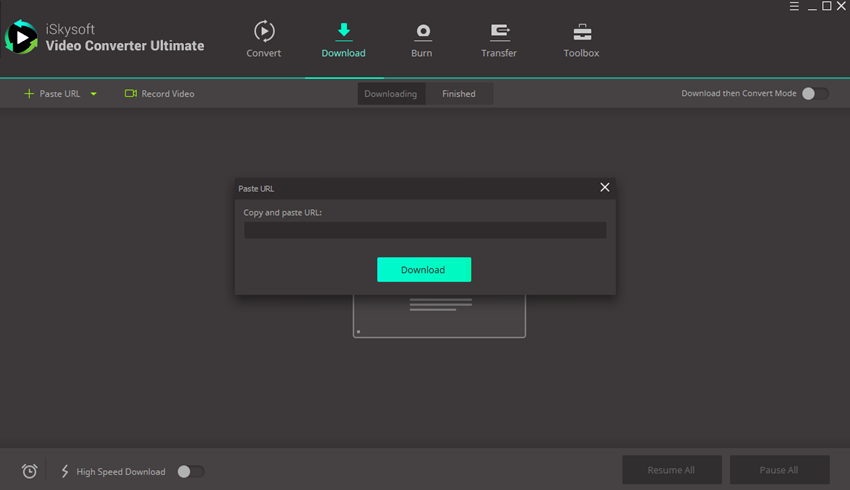Switch to the Downloading tab
The image size is (850, 490).
(390, 94)
